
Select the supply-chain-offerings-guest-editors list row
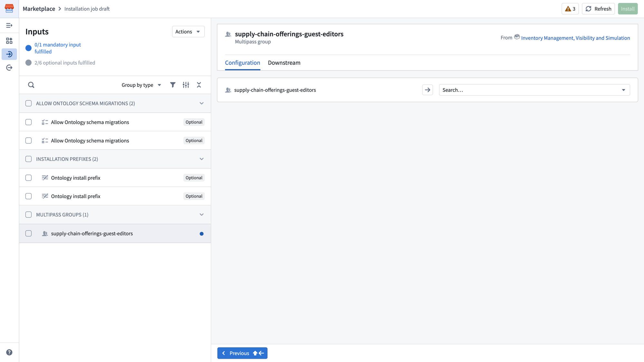click(115, 233)
